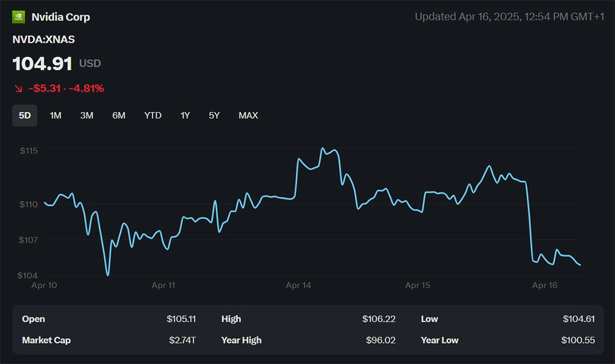Image resolution: width=615 pixels, height=364 pixels.
Task: Click the $2.74T market cap value
Action: pyautogui.click(x=183, y=340)
